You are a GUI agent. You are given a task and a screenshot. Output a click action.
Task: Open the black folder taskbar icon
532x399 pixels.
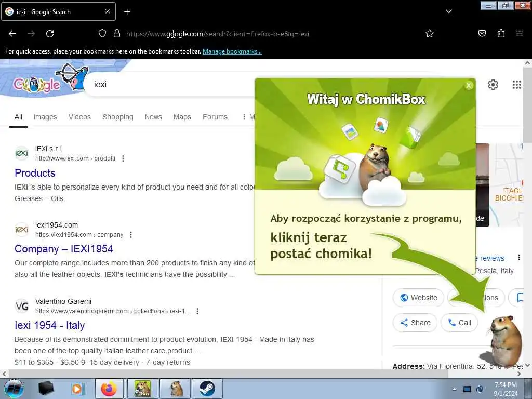click(46, 389)
